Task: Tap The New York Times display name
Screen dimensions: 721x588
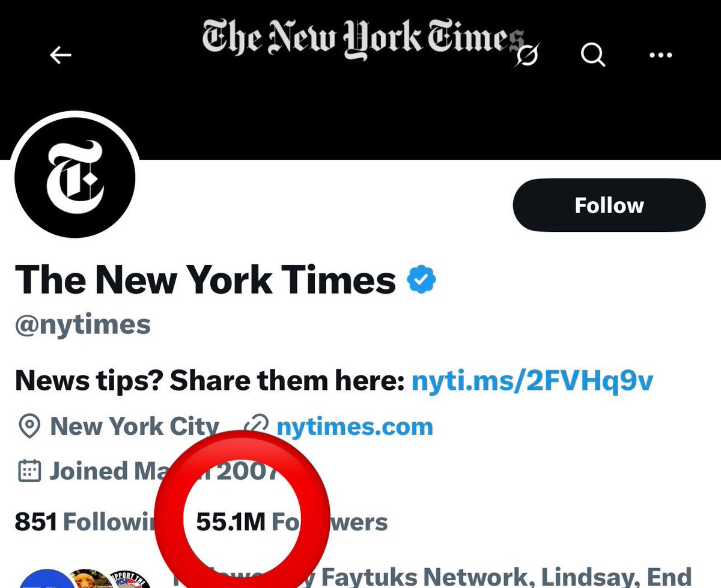Action: tap(205, 280)
